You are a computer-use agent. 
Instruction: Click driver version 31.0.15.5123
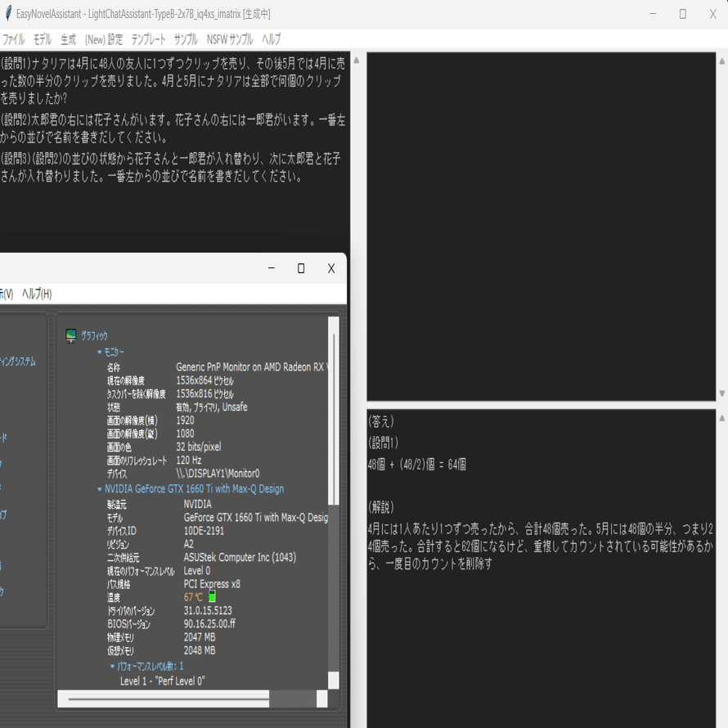[208, 611]
